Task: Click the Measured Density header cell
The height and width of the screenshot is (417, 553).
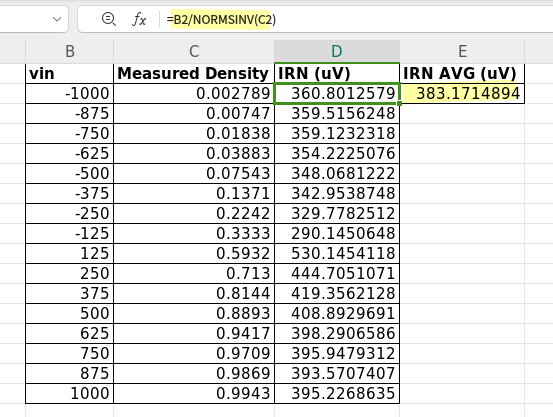Action: pyautogui.click(x=194, y=73)
